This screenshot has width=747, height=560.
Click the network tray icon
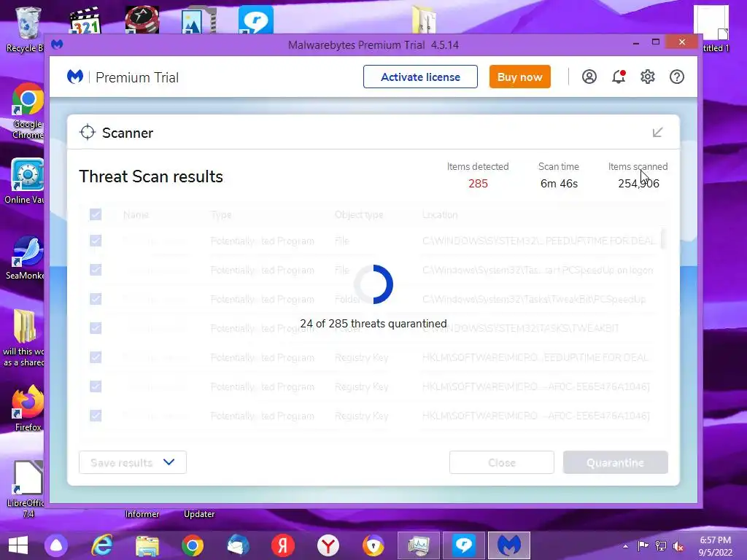661,546
